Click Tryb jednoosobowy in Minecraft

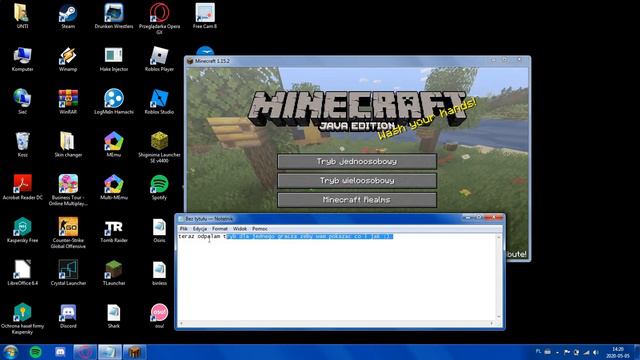click(357, 162)
